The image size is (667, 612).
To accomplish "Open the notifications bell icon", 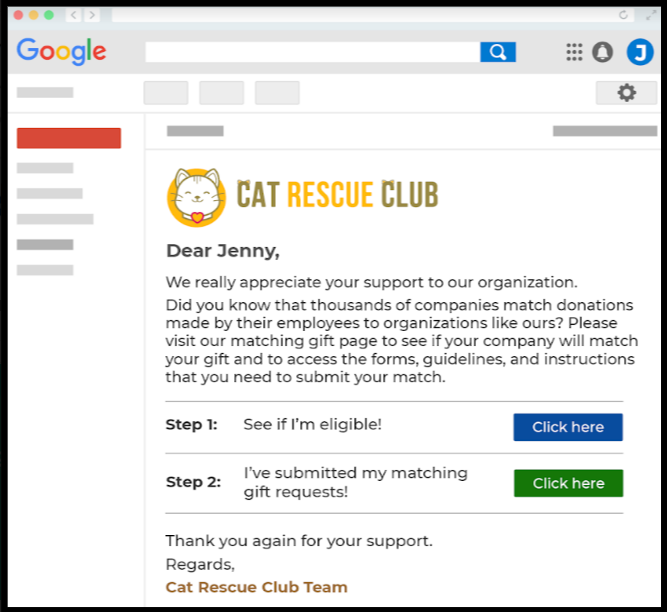I will [602, 52].
